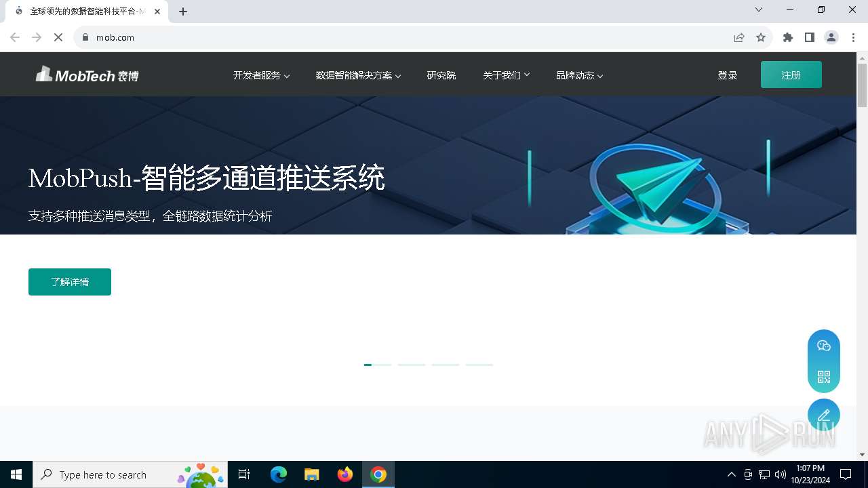Click the 了解详情 button

pos(70,282)
